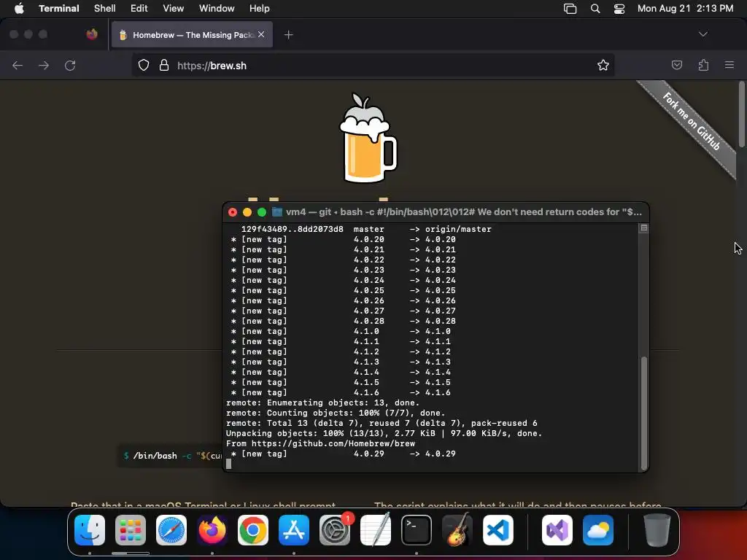The image size is (747, 560).
Task: Open TextEdit from the Dock
Action: [376, 530]
